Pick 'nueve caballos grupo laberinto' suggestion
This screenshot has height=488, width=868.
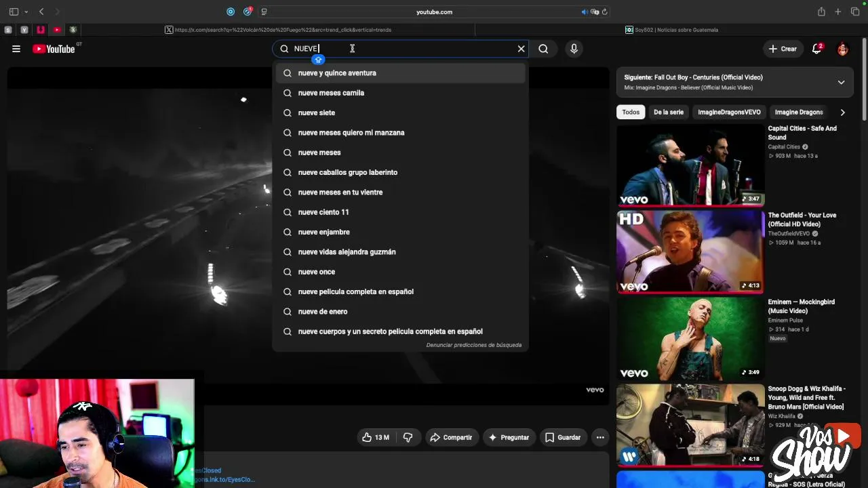(400, 172)
